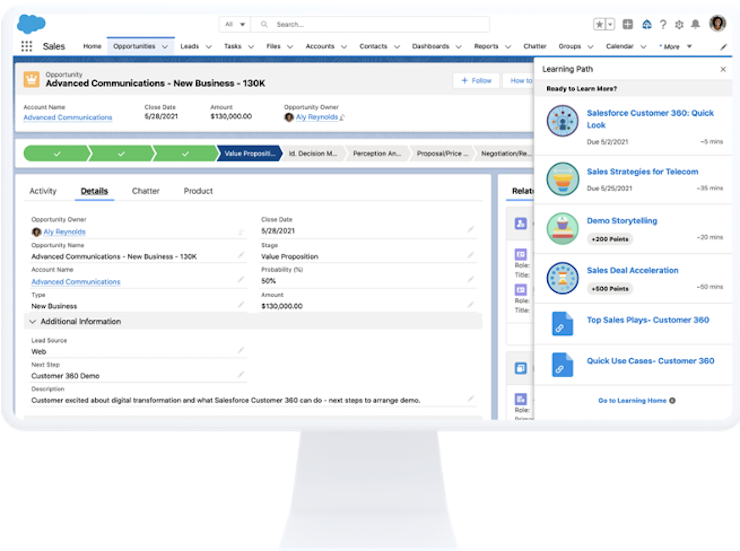740x551 pixels.
Task: Switch to the Activity tab
Action: 43,191
